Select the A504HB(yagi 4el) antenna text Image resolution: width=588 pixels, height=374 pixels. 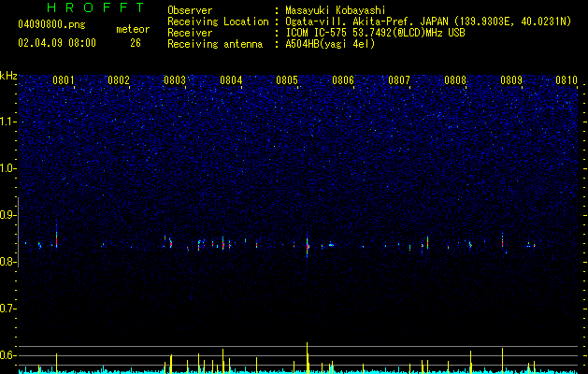(x=330, y=44)
